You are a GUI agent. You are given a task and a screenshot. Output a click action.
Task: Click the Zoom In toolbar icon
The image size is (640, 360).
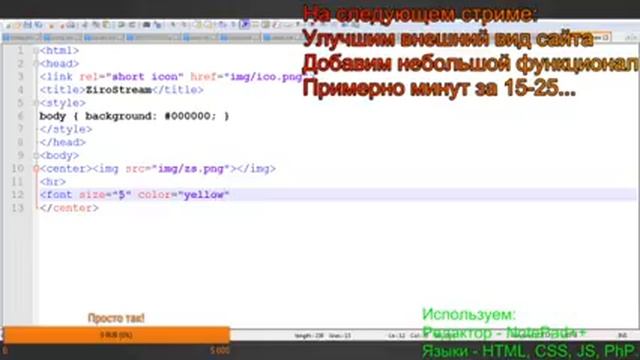(x=173, y=25)
